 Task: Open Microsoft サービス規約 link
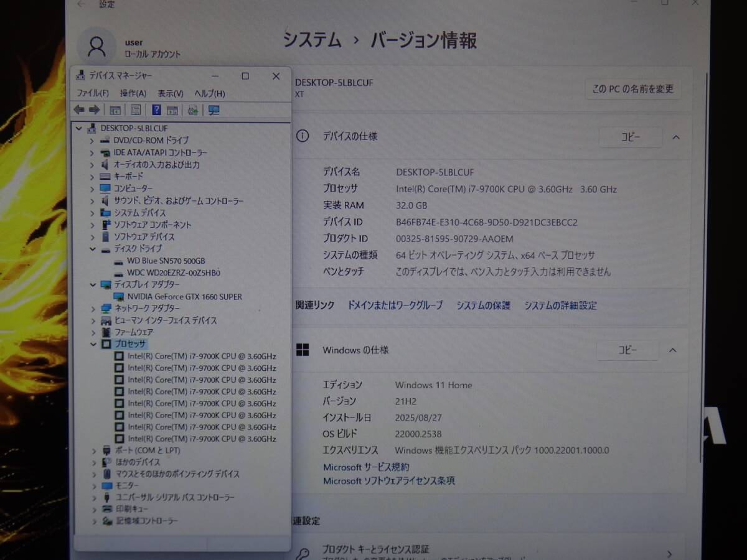coord(366,467)
